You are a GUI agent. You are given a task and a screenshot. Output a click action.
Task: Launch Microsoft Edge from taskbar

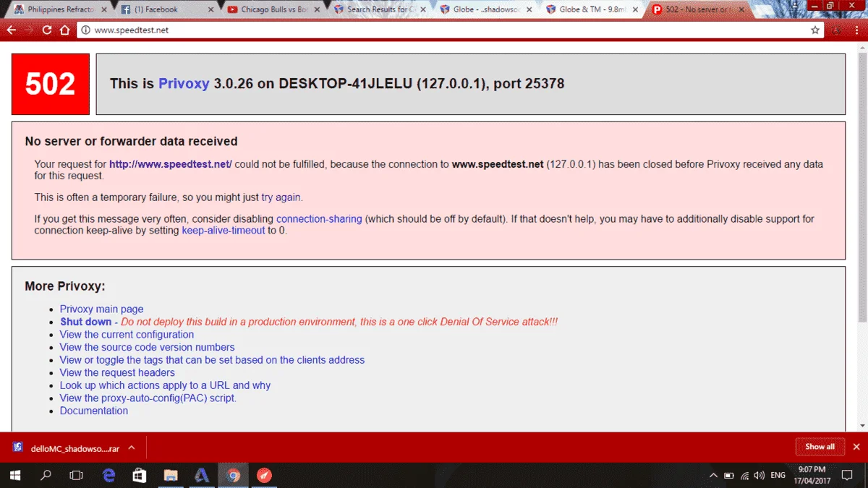[x=109, y=475]
